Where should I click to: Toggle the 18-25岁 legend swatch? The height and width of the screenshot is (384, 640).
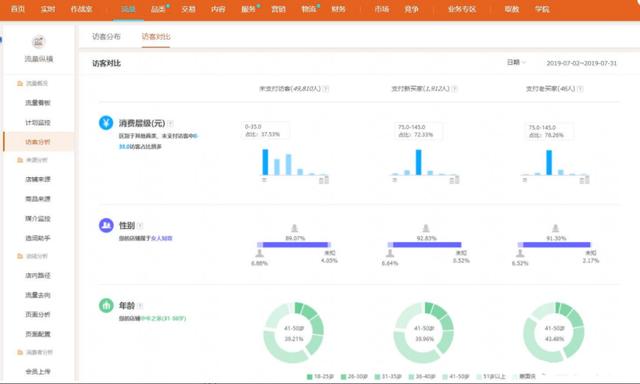[309, 376]
